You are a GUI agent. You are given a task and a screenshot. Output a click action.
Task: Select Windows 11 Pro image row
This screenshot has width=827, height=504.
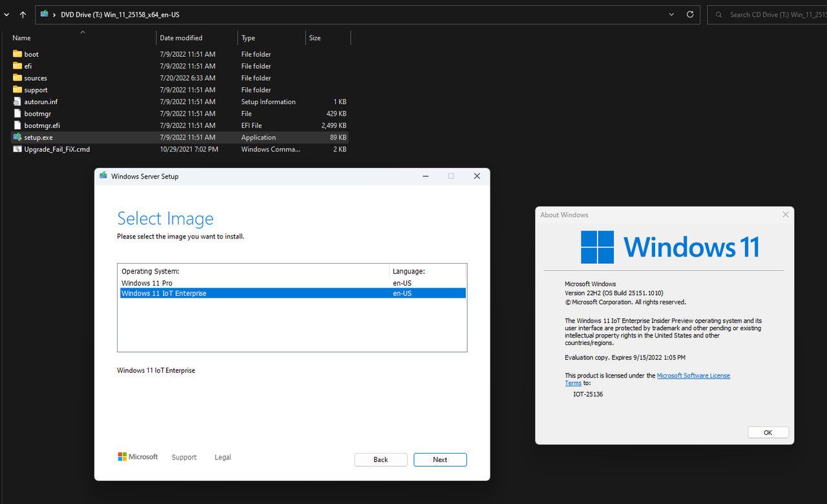[x=292, y=283]
